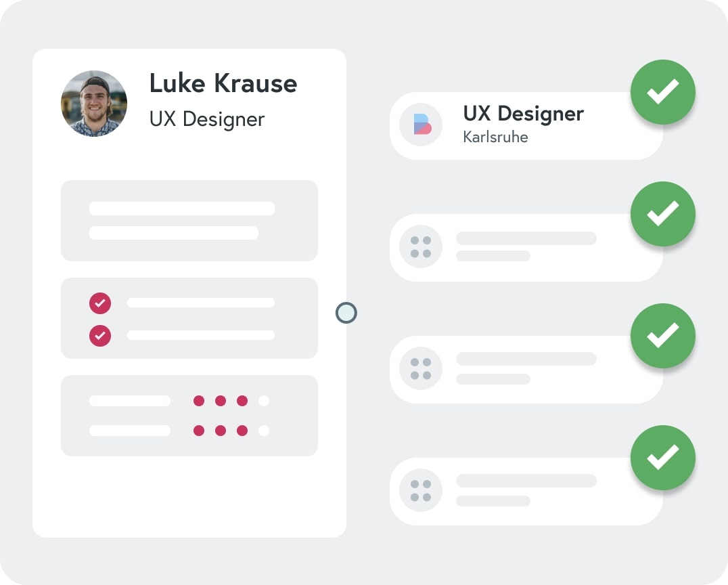The width and height of the screenshot is (728, 585).
Task: Select the empty fourth dot in top skill rating row
Action: pyautogui.click(x=264, y=401)
